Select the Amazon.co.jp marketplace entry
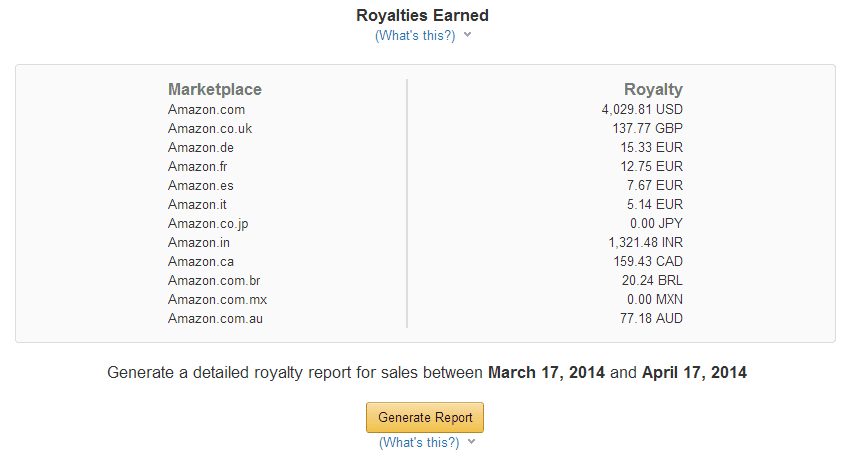The image size is (851, 462). [208, 224]
